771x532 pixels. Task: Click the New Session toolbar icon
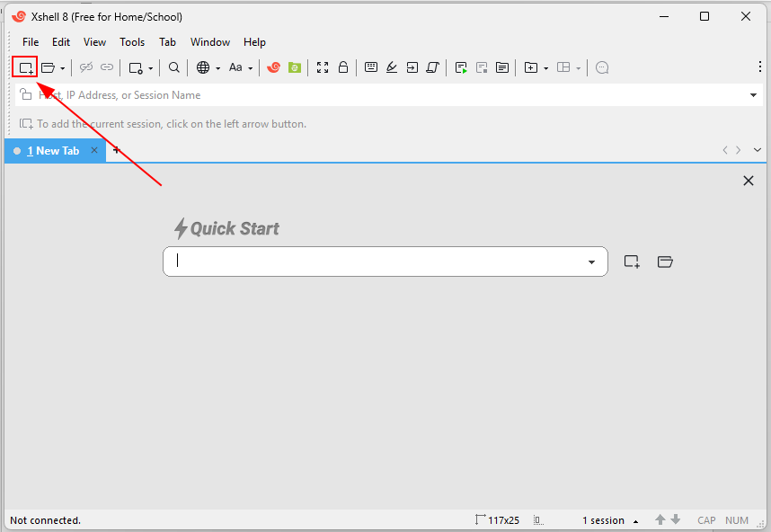(25, 67)
